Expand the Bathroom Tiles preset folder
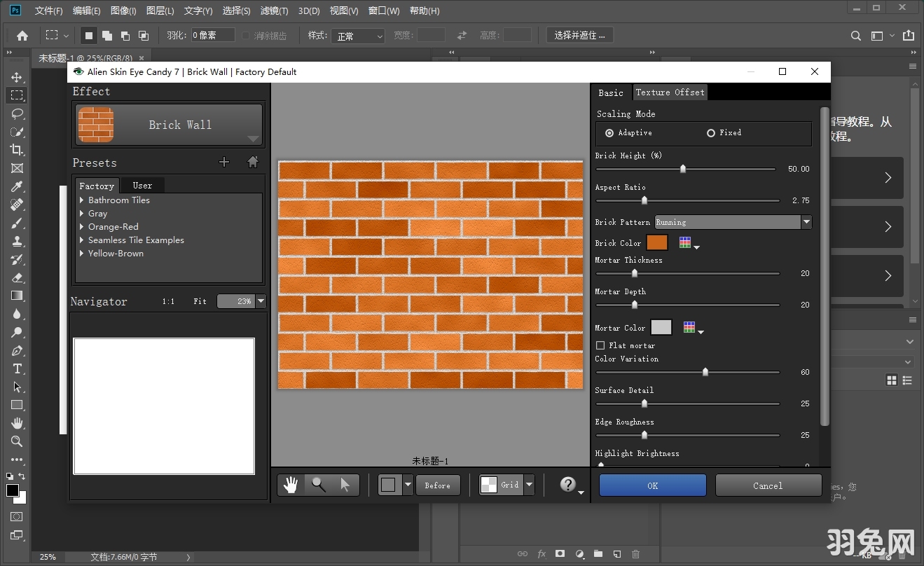The width and height of the screenshot is (924, 566). (x=82, y=200)
